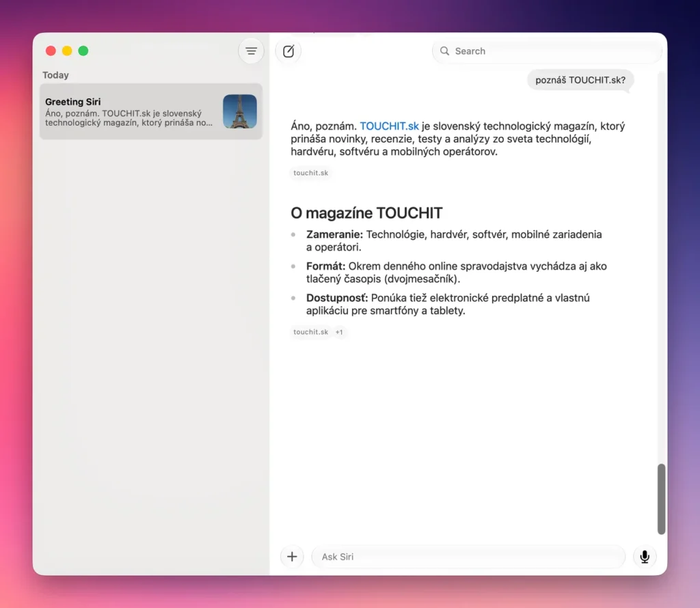Open the sidebar filter list icon
This screenshot has height=608, width=700.
pyautogui.click(x=251, y=51)
